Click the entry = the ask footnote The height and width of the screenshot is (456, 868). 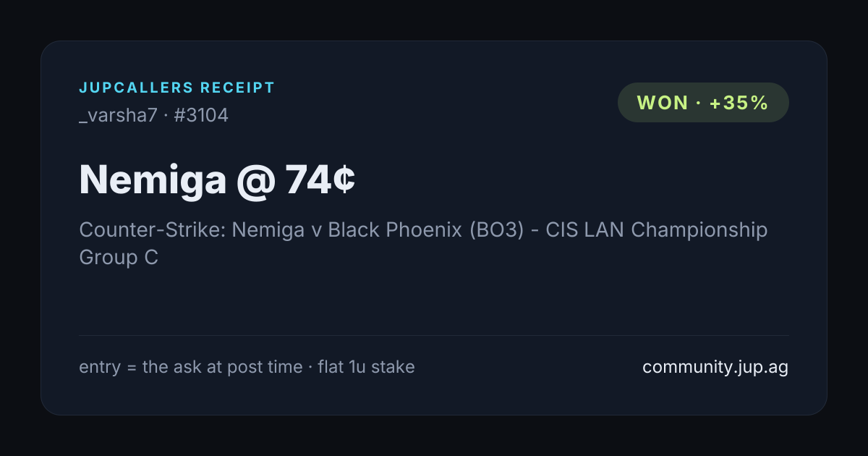(x=191, y=367)
